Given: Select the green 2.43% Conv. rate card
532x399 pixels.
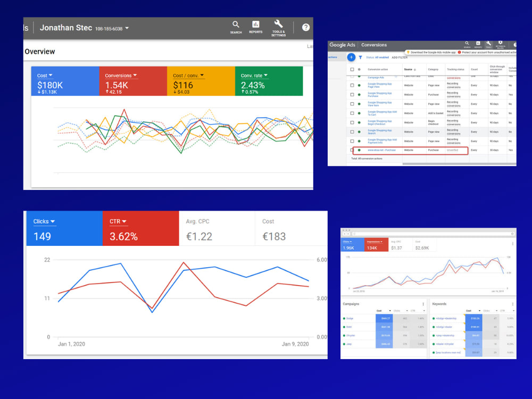Looking at the screenshot, I should 269,81.
